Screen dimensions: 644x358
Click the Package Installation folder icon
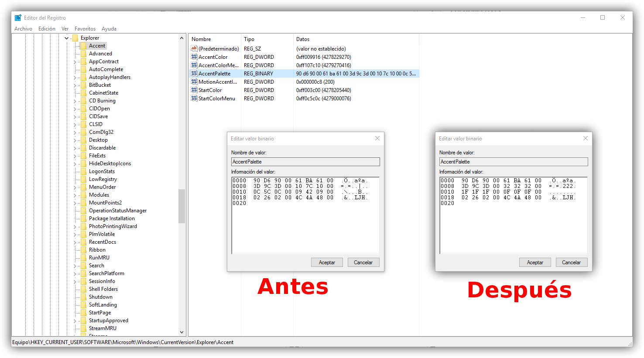(x=83, y=218)
